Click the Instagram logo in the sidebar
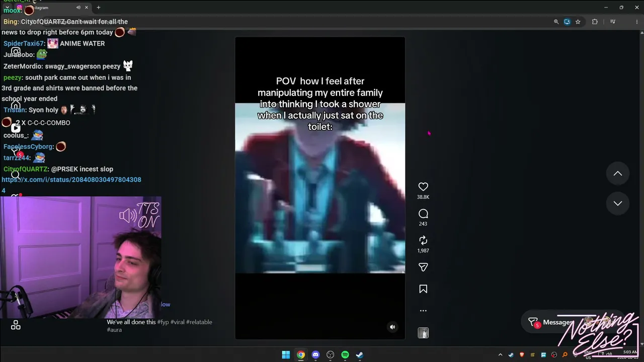 (x=16, y=51)
